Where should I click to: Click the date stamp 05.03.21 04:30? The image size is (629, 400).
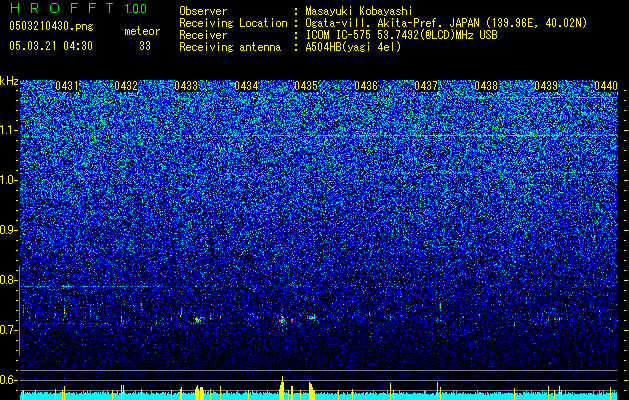[51, 46]
